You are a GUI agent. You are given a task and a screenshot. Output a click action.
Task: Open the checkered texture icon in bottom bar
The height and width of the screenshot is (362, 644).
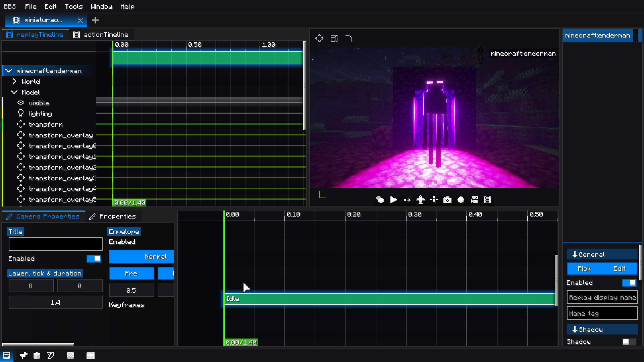coord(70,355)
